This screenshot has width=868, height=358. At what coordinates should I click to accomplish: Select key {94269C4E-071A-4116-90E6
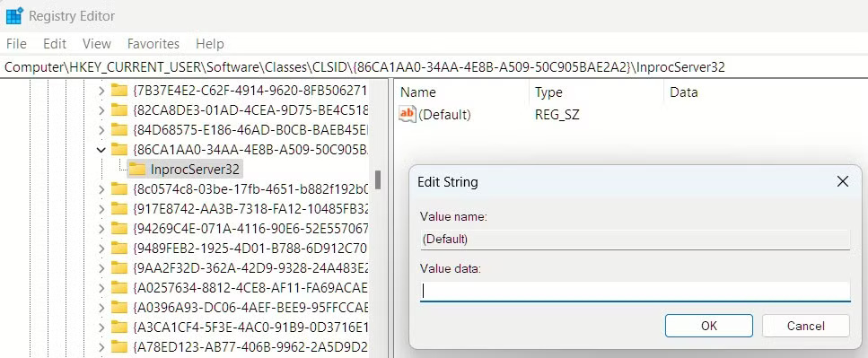250,229
